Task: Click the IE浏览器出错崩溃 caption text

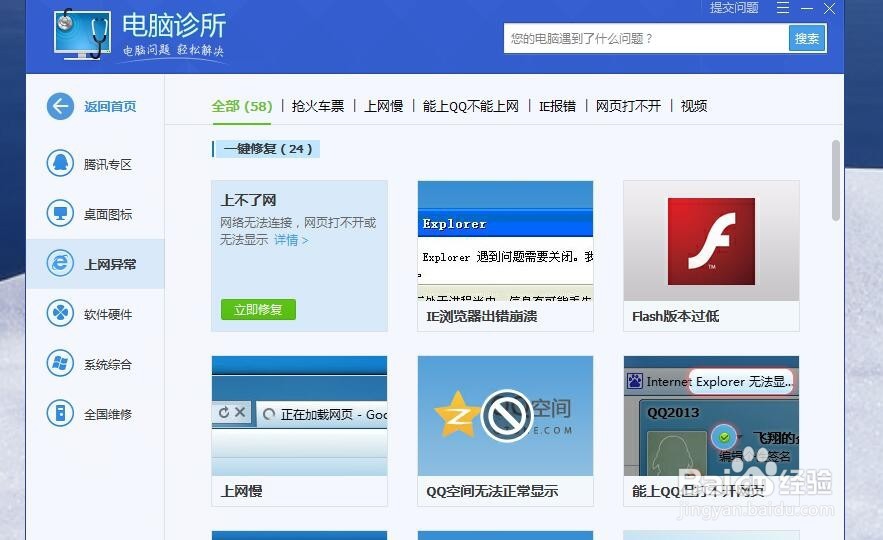Action: click(x=481, y=316)
